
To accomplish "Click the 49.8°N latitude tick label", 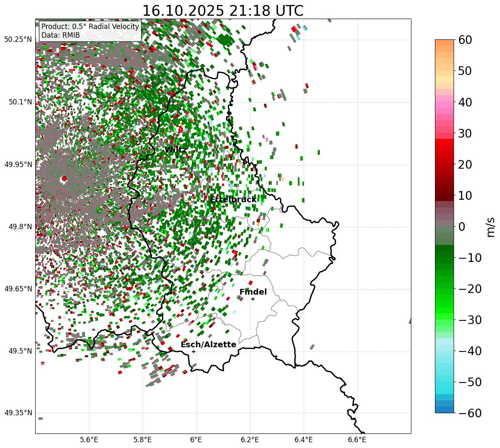I will point(20,227).
